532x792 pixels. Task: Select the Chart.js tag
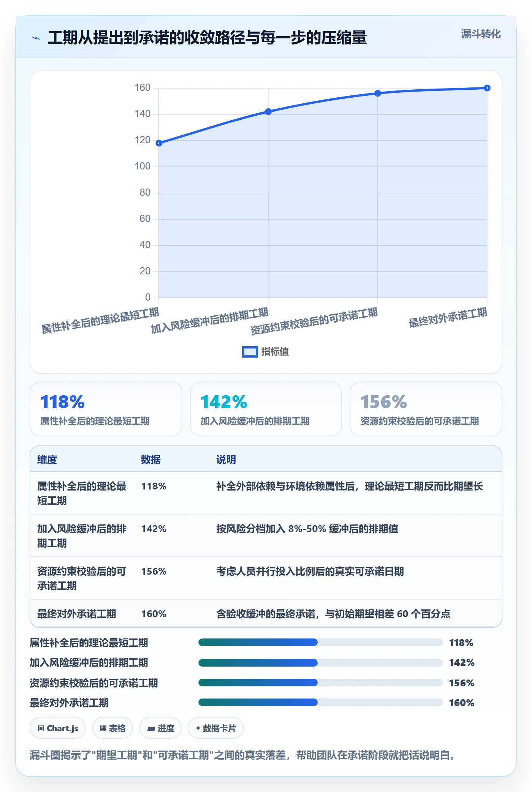coord(58,728)
